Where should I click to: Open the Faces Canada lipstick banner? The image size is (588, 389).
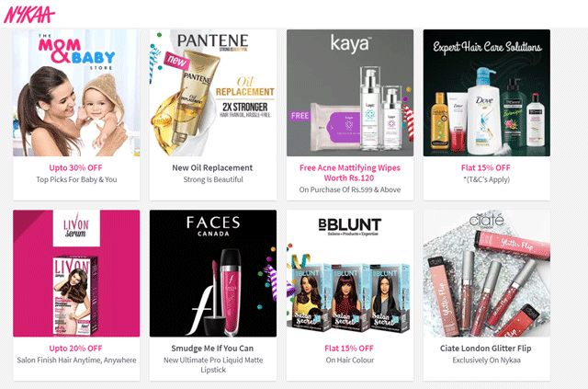coord(213,273)
